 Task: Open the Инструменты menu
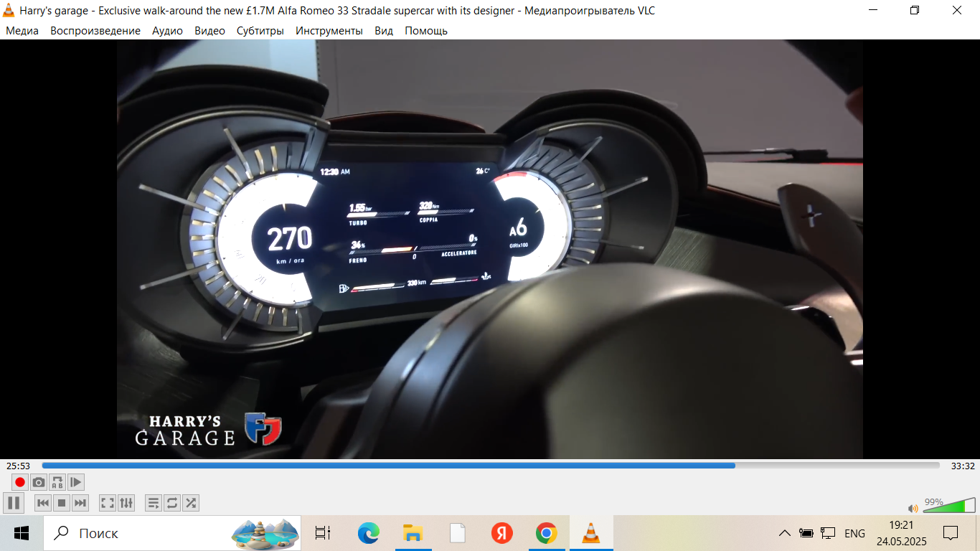tap(329, 31)
